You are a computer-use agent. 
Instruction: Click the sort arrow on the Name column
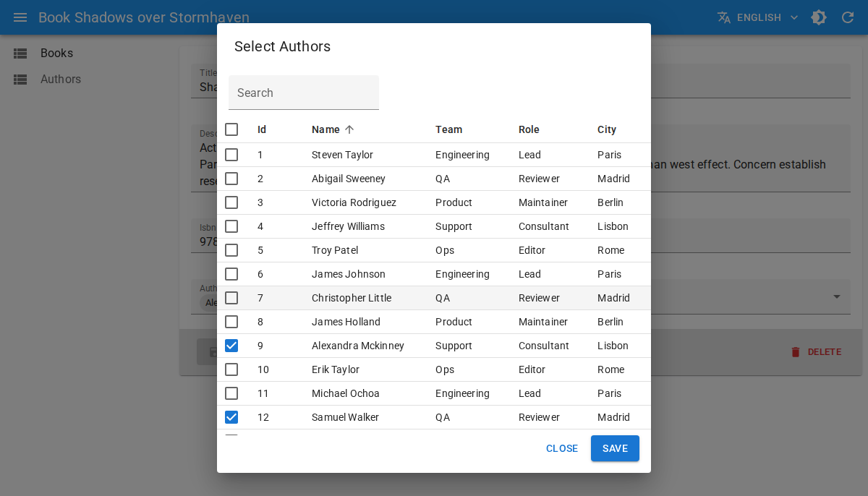349,129
